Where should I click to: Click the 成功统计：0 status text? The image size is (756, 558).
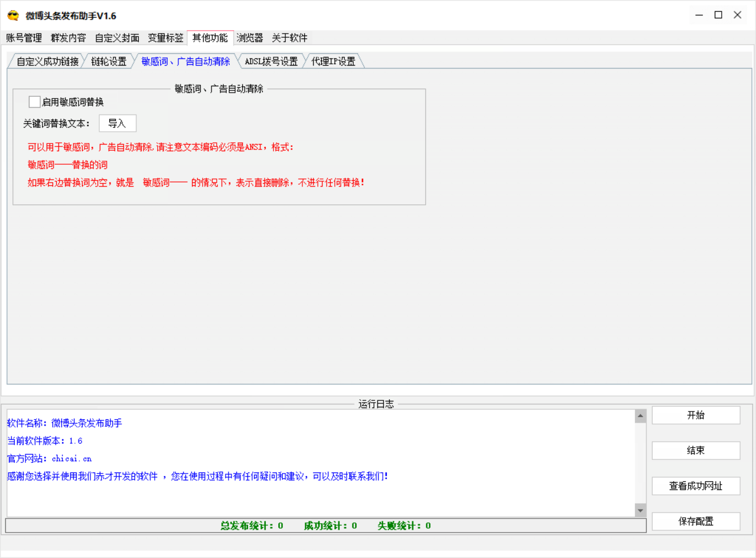(330, 526)
